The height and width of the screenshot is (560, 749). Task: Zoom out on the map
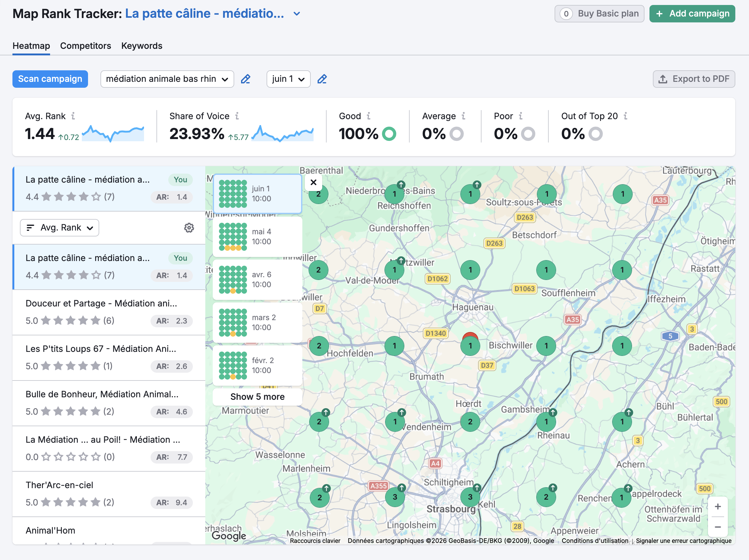pyautogui.click(x=718, y=527)
